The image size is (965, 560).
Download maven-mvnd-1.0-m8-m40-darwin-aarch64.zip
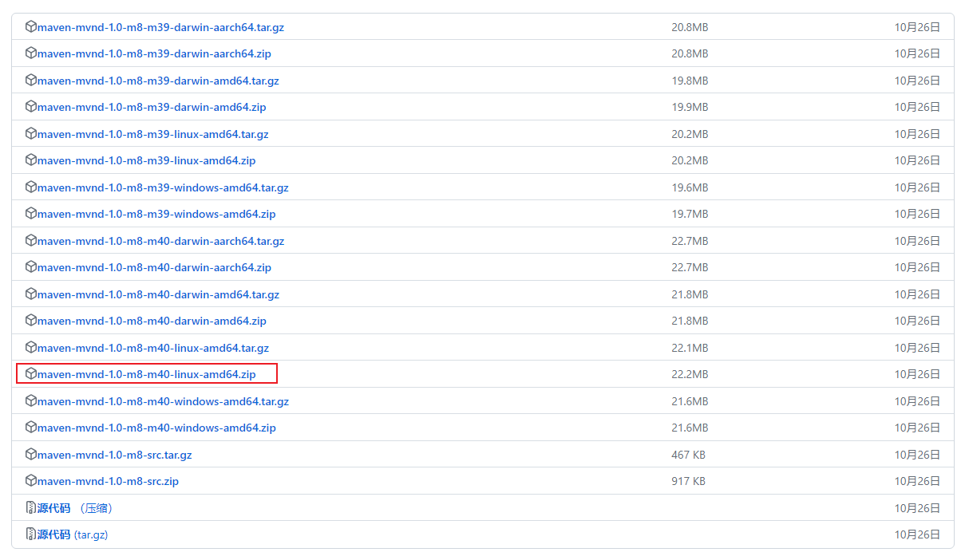pyautogui.click(x=154, y=267)
